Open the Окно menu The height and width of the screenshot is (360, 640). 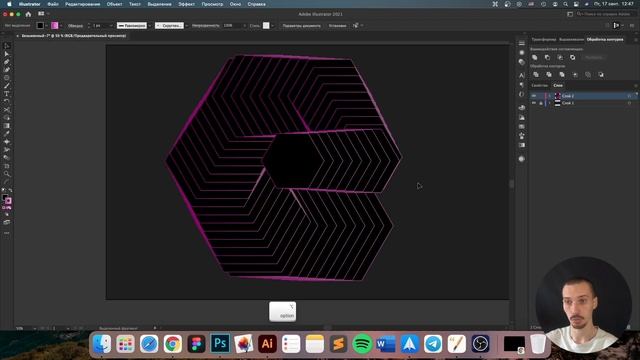click(235, 4)
